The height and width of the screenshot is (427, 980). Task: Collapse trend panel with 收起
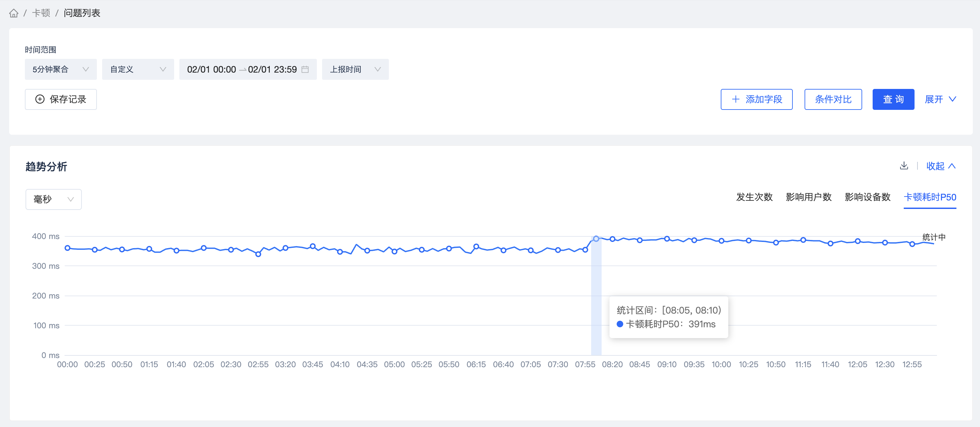click(x=941, y=166)
